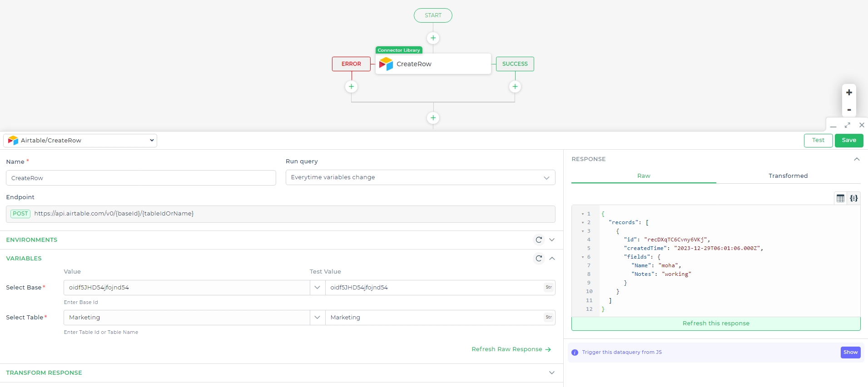Click the "moha" Name value
Viewport: 868px width, 387px height.
point(668,266)
